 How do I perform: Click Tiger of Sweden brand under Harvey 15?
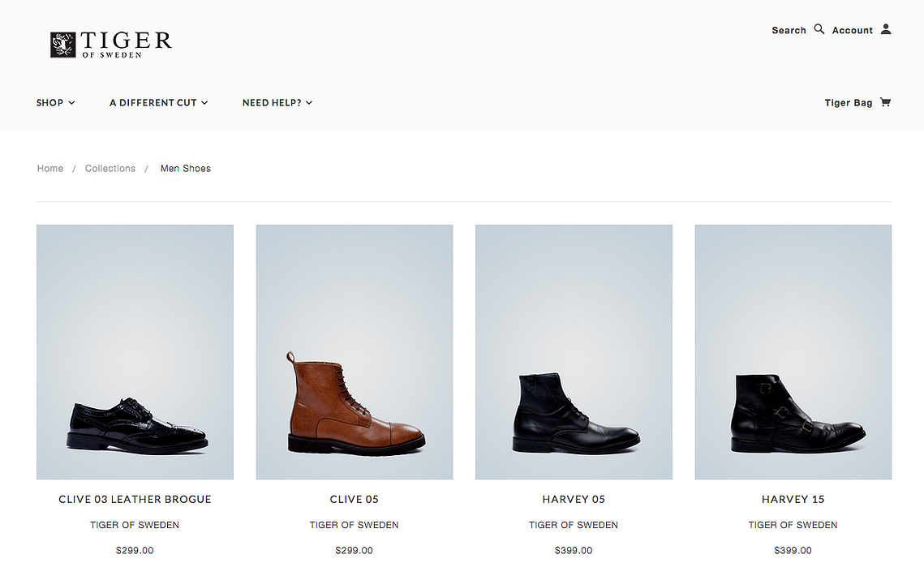pyautogui.click(x=793, y=526)
